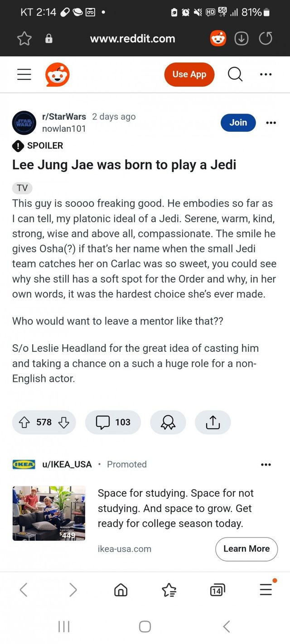Open the TV flair tag
This screenshot has width=290, height=644.
point(22,188)
